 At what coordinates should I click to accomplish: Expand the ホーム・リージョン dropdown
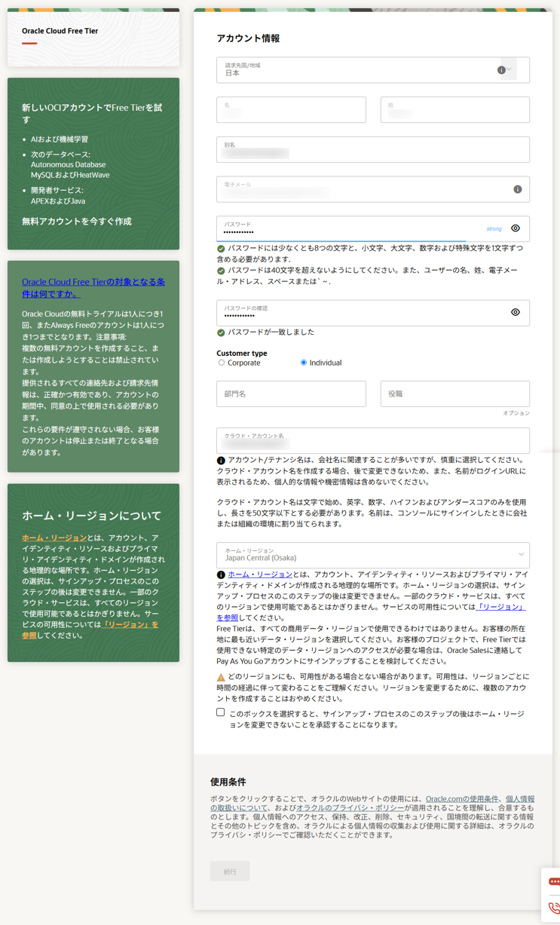click(521, 555)
